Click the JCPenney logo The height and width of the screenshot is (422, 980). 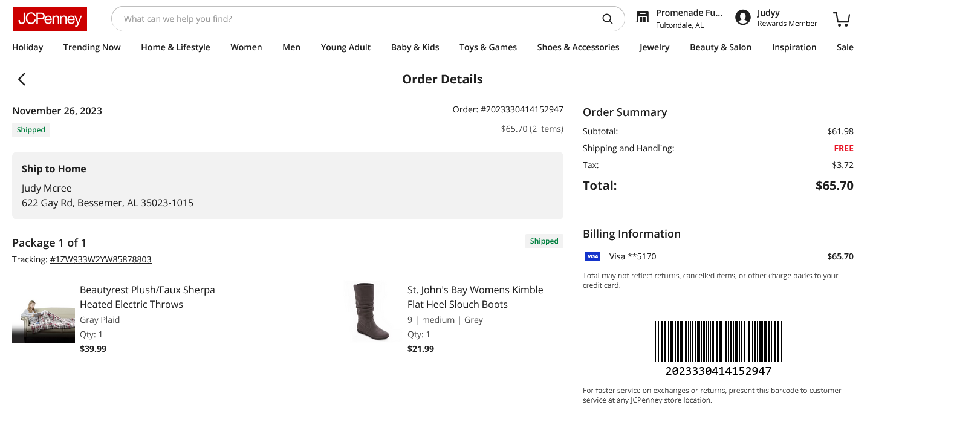pos(50,19)
